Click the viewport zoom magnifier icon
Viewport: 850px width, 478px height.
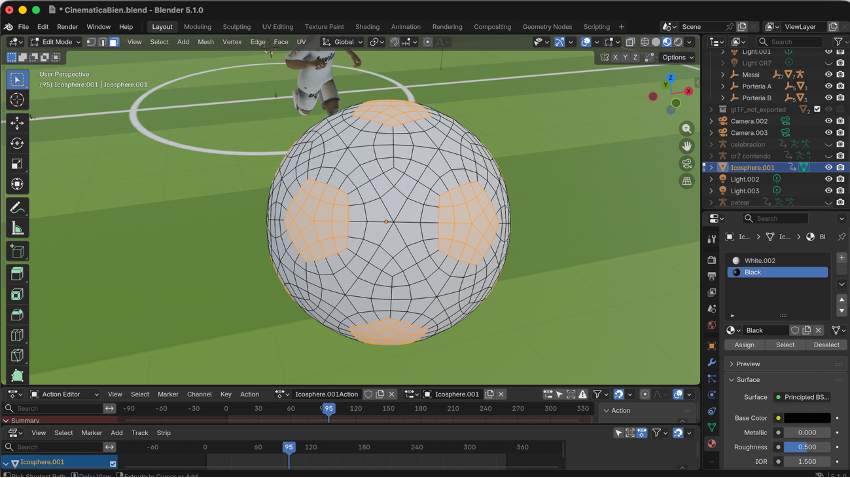tap(687, 129)
